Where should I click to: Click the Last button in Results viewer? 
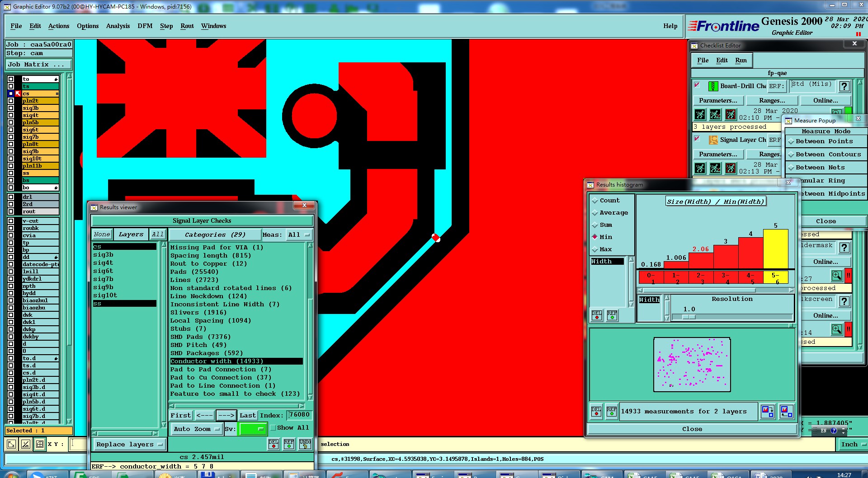coord(248,415)
